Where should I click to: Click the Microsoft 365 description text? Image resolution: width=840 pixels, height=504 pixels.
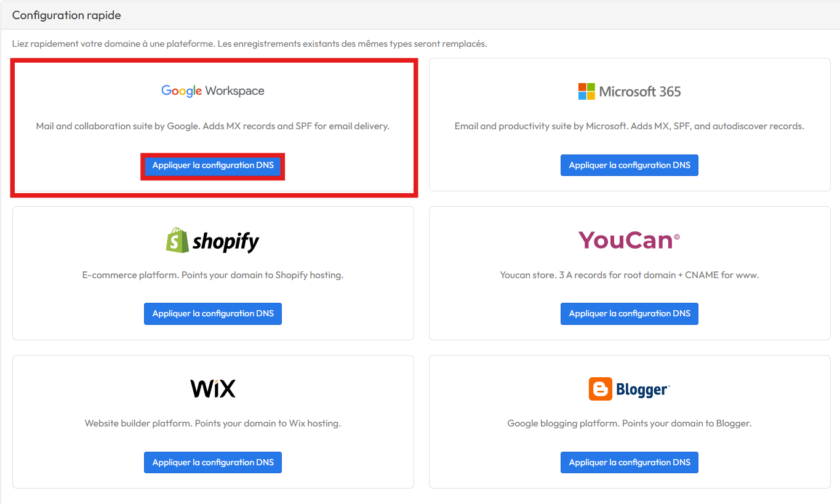630,126
